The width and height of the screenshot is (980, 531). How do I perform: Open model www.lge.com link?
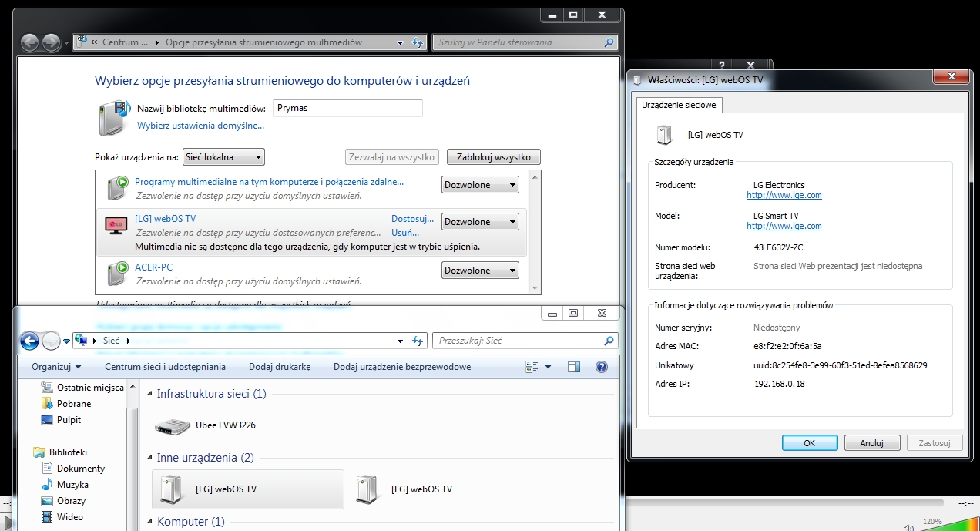784,226
